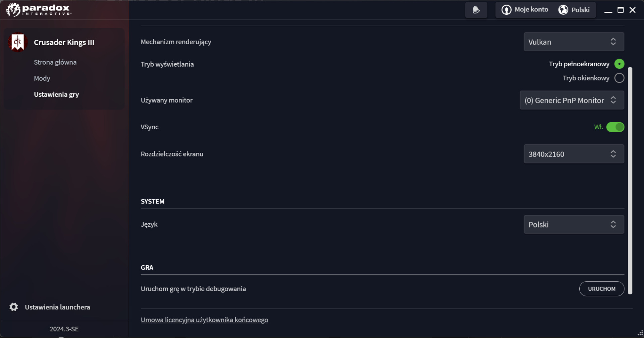Select Tryb okienkowy radio button

coord(619,78)
